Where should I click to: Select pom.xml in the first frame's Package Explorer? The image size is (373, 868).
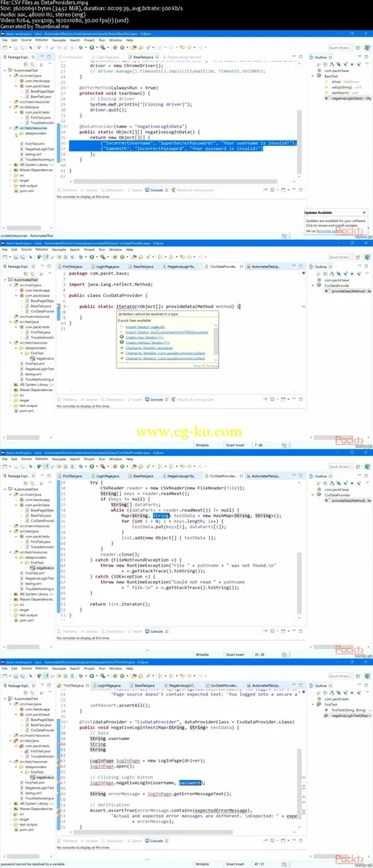pos(25,190)
